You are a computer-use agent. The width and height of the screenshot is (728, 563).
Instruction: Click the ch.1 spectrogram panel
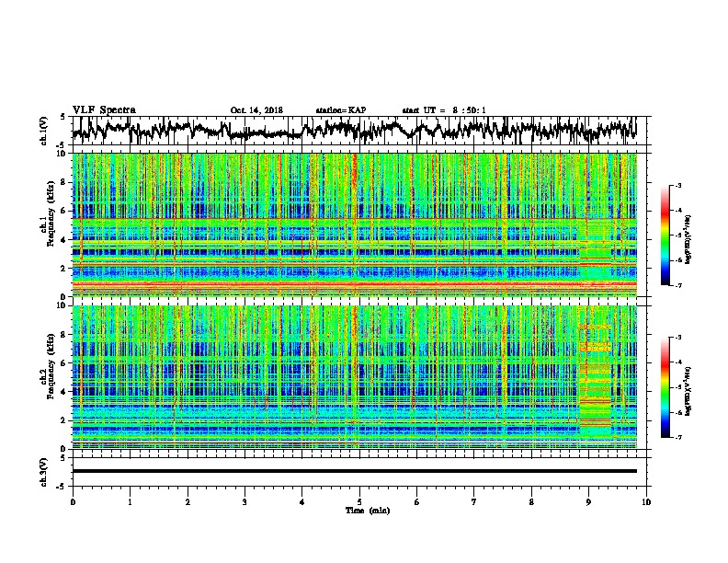point(355,224)
